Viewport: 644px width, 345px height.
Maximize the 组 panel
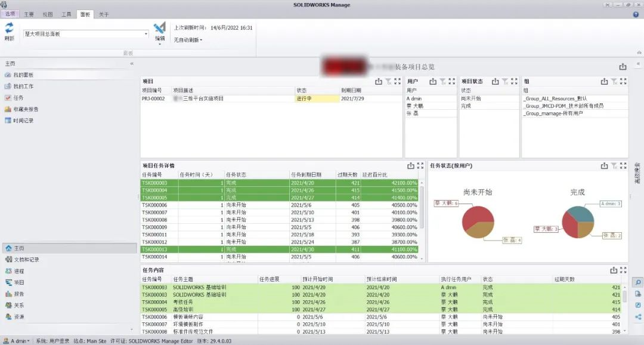(x=623, y=81)
